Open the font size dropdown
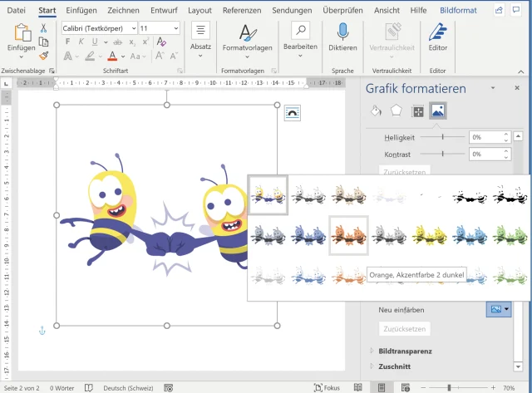 (175, 28)
